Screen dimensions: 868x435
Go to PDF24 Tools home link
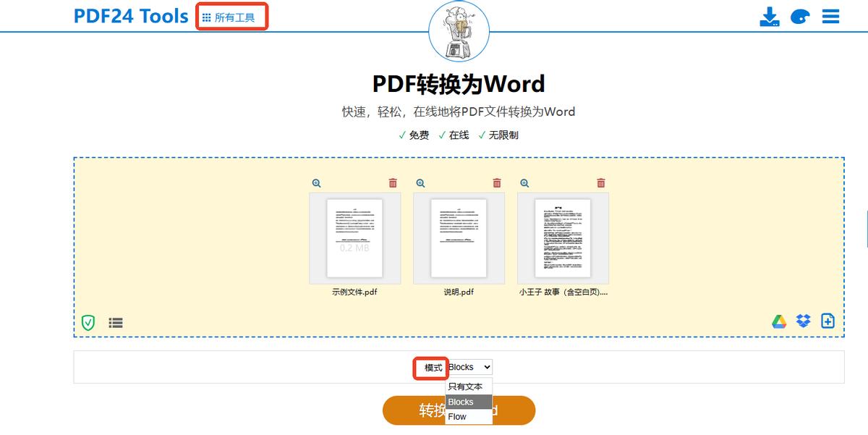(x=131, y=16)
